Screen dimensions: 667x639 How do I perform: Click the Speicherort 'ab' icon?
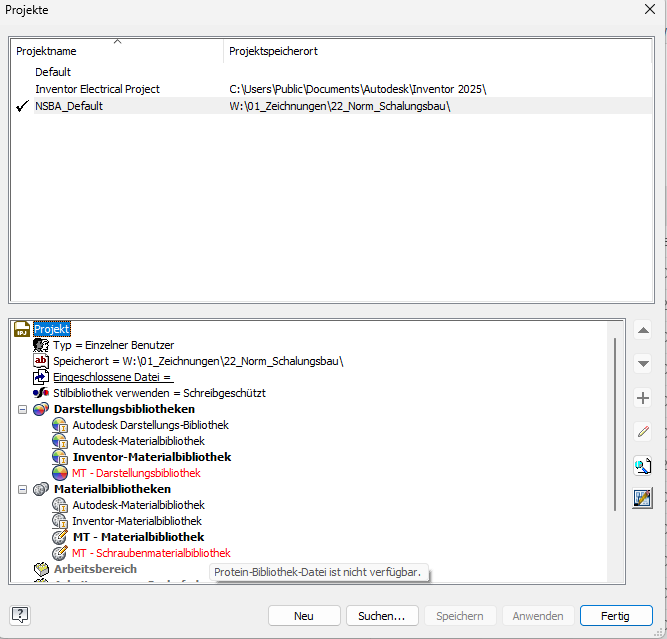[x=41, y=361]
